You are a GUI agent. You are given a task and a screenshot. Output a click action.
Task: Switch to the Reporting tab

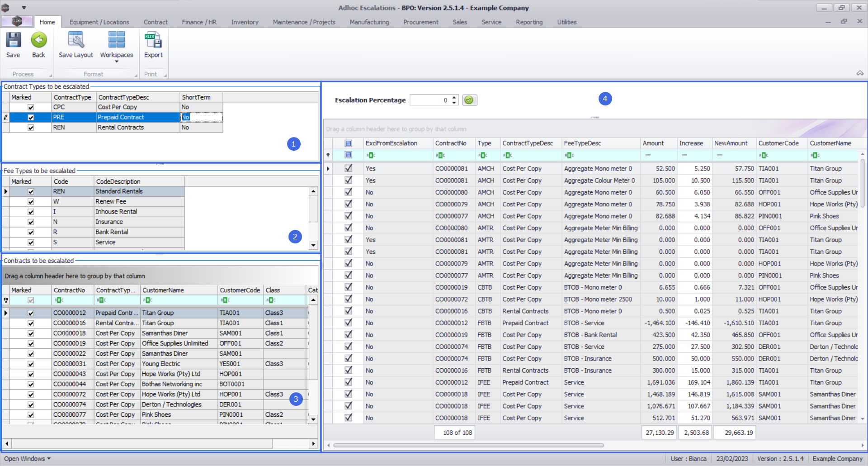pyautogui.click(x=529, y=22)
